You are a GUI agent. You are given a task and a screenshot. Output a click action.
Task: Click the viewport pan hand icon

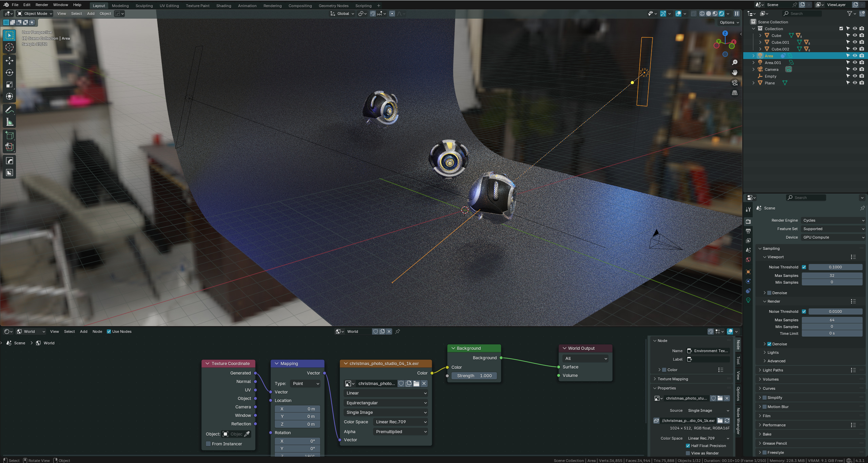coord(735,73)
